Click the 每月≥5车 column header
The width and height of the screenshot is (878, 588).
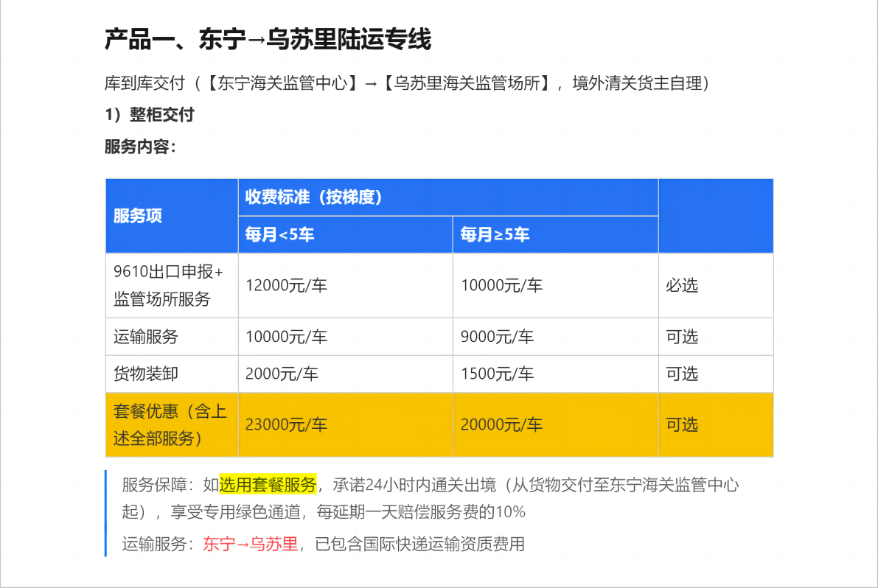[555, 235]
